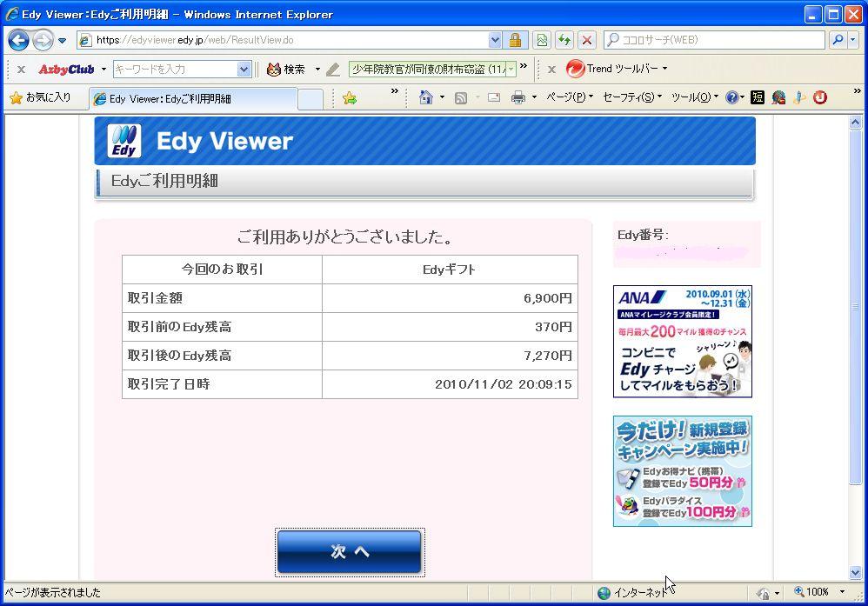The width and height of the screenshot is (868, 606).
Task: Click the browser Forward arrow button
Action: point(43,40)
